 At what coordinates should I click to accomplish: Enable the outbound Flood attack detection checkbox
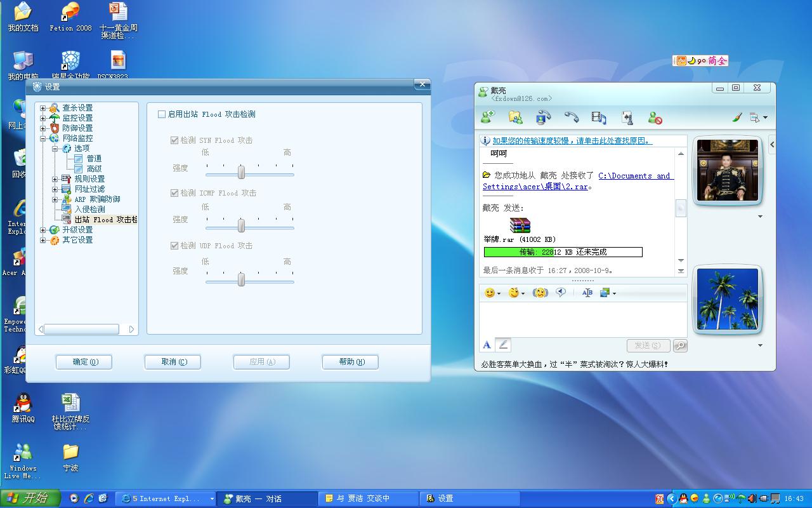coord(162,114)
